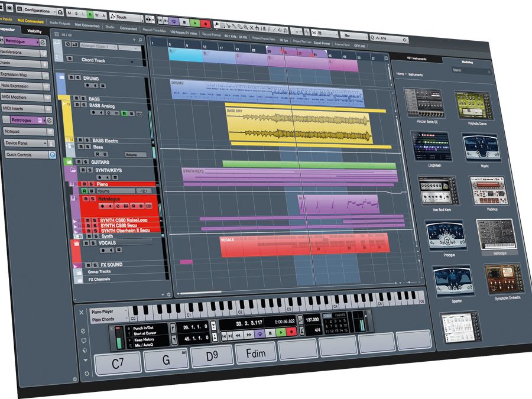The width and height of the screenshot is (532, 399).
Task: Mute the GUITARS folder track
Action: pyautogui.click(x=79, y=162)
